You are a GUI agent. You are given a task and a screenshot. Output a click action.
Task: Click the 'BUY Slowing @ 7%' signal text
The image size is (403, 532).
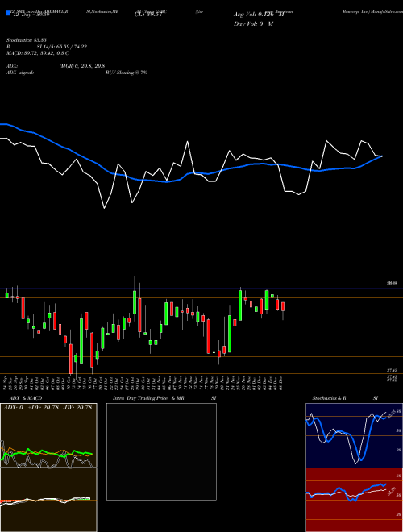tap(127, 73)
